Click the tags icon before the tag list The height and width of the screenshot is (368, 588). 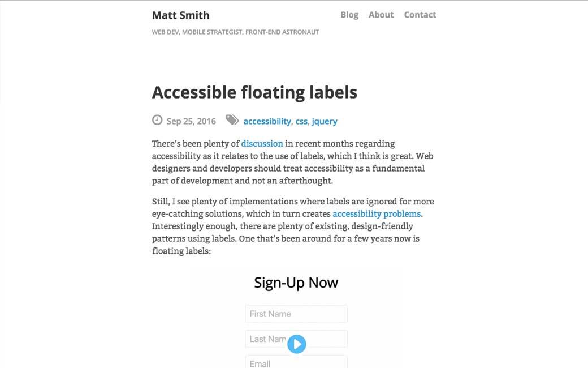[232, 120]
